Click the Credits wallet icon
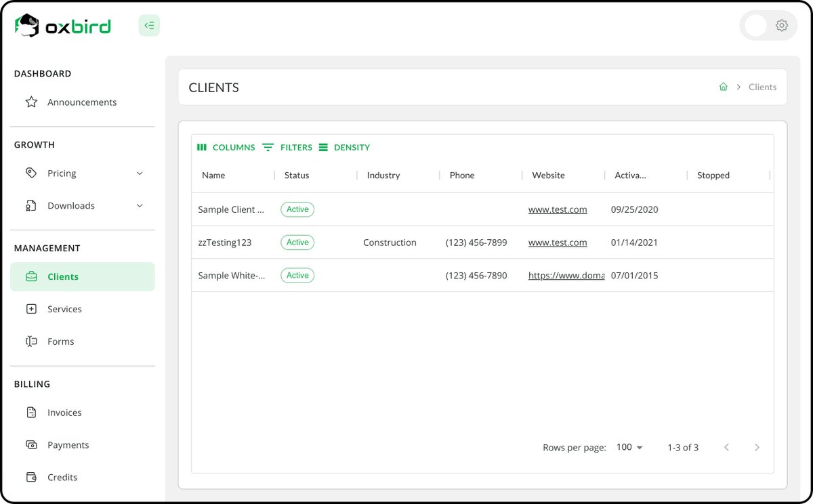Viewport: 813px width, 504px height. (x=31, y=478)
